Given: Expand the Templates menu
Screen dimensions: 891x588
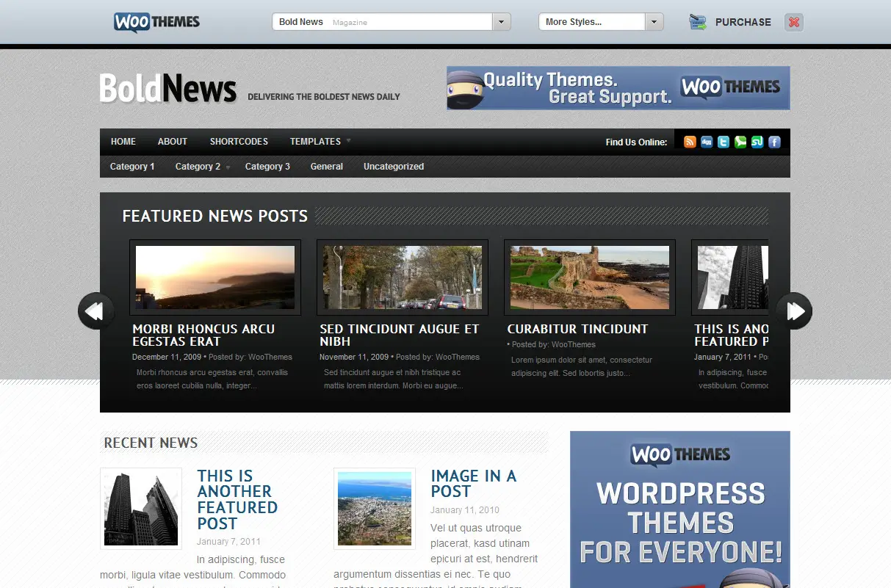Looking at the screenshot, I should 320,142.
